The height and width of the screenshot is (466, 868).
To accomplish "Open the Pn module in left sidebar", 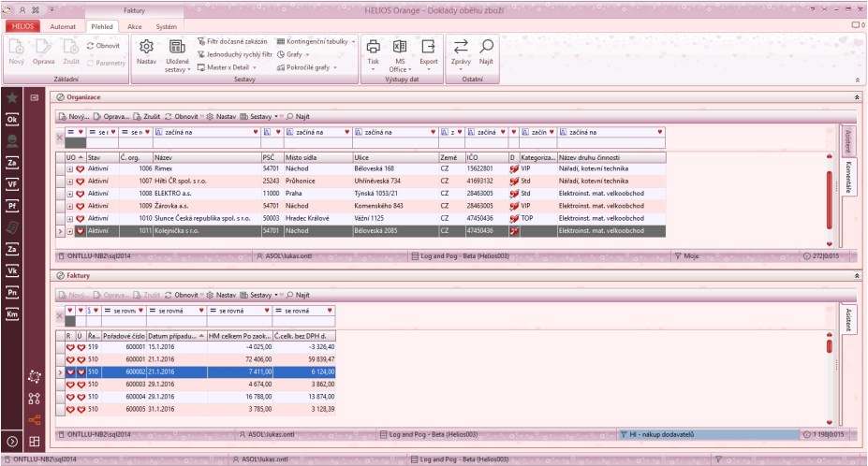I will (x=11, y=292).
